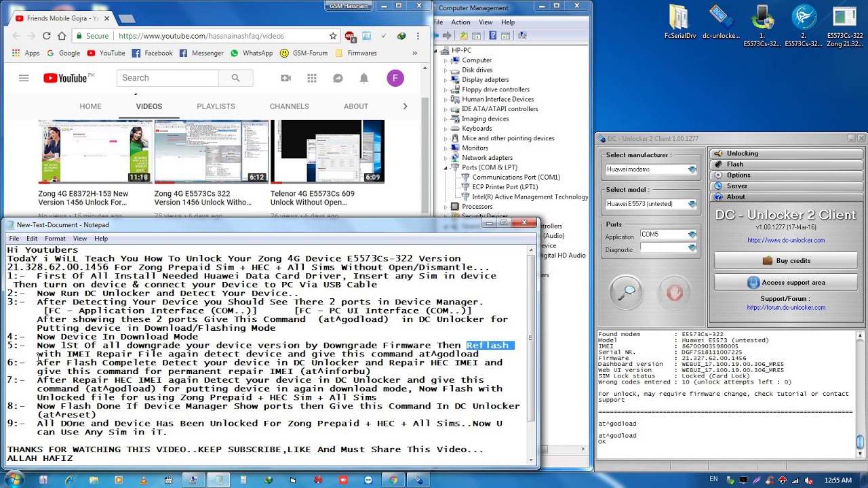
Task: Click the Chrome home button
Action: 62,36
